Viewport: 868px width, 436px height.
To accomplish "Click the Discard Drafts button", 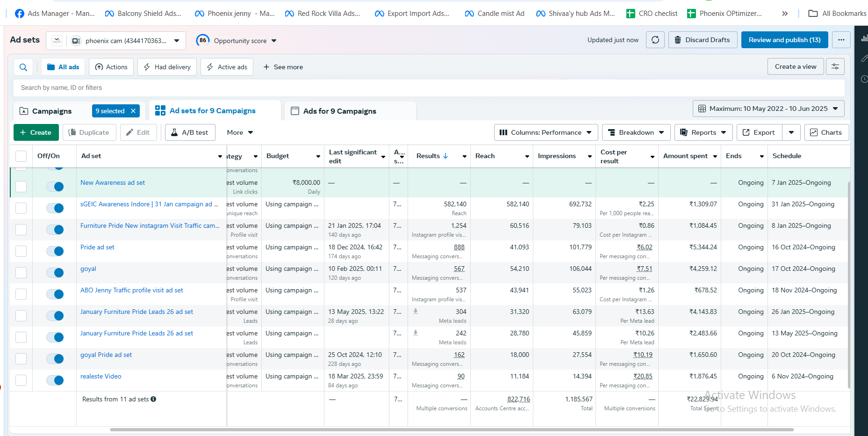I will point(703,40).
